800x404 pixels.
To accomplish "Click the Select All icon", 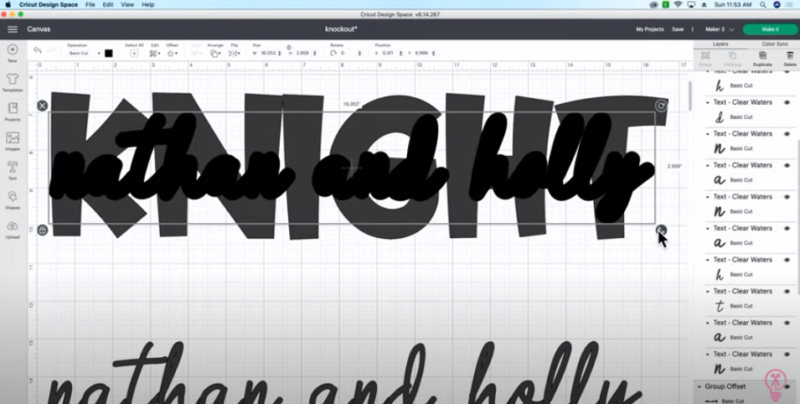I will 134,54.
